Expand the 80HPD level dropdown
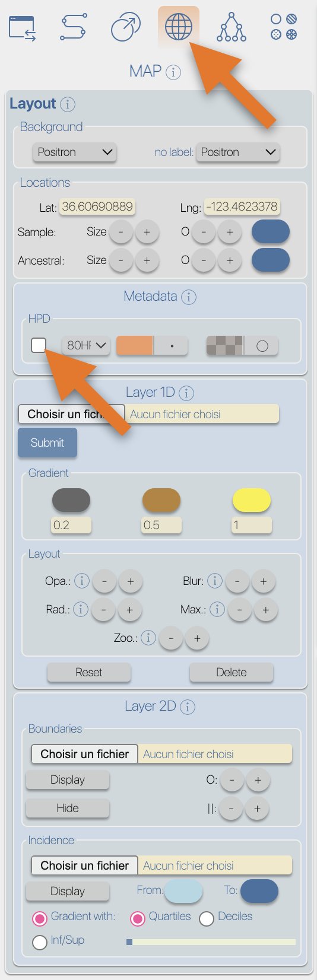Image resolution: width=317 pixels, height=980 pixels. pos(86,345)
